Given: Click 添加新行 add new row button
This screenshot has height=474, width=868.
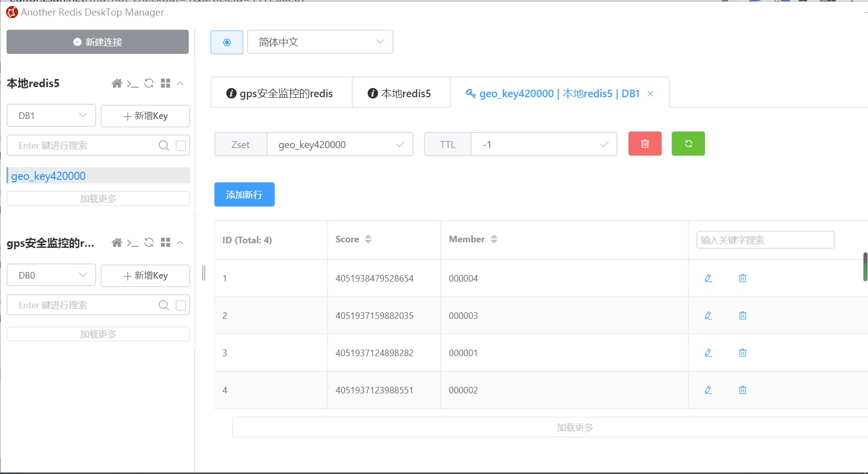Looking at the screenshot, I should (245, 194).
